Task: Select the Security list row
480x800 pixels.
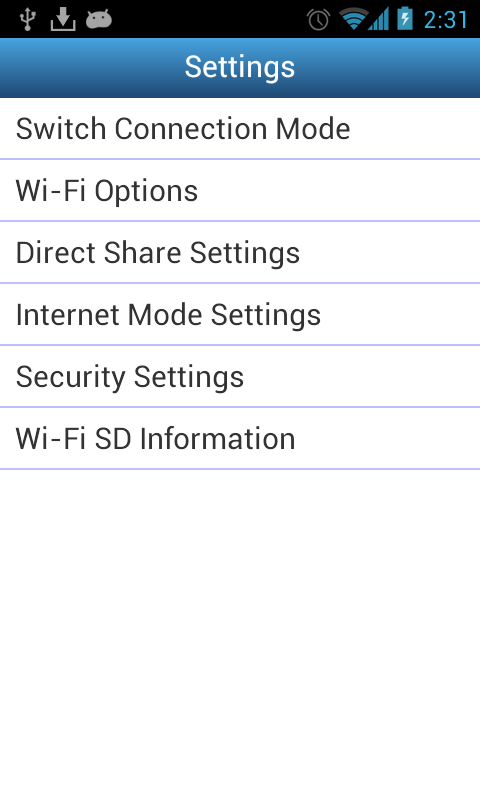Action: (240, 377)
